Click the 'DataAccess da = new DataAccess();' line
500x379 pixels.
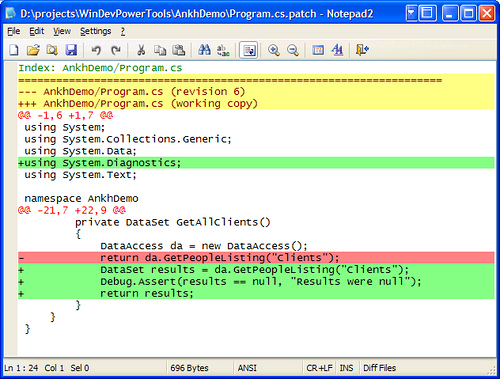click(x=204, y=246)
